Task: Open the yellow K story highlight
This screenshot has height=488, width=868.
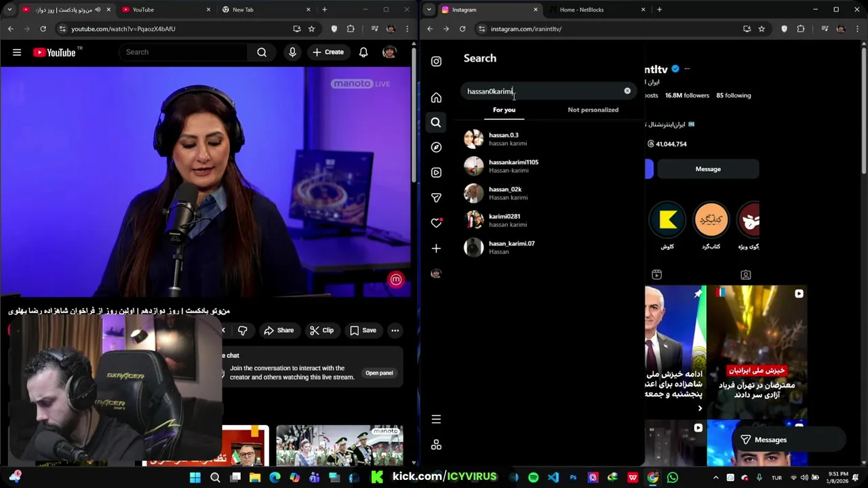Action: (667, 220)
